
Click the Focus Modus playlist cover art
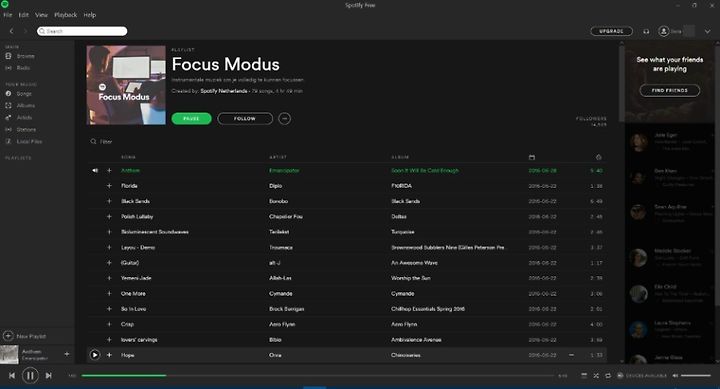click(126, 85)
